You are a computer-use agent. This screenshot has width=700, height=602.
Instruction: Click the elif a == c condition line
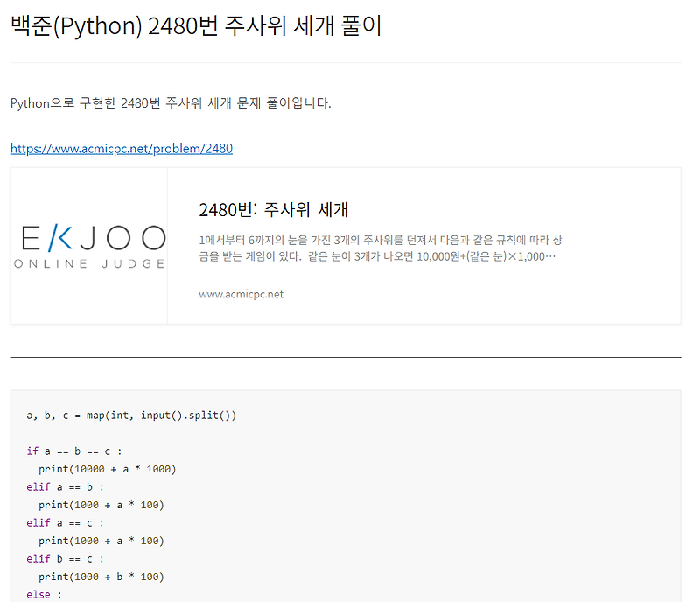click(66, 522)
